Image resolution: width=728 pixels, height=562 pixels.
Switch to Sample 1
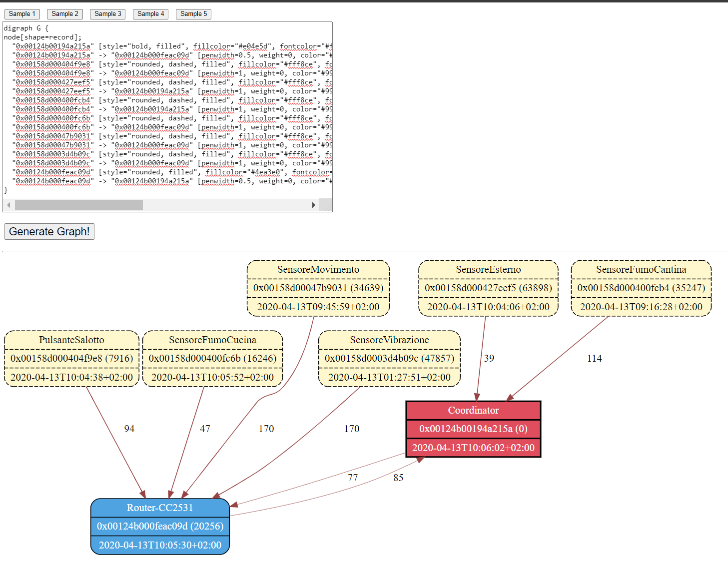(x=22, y=13)
